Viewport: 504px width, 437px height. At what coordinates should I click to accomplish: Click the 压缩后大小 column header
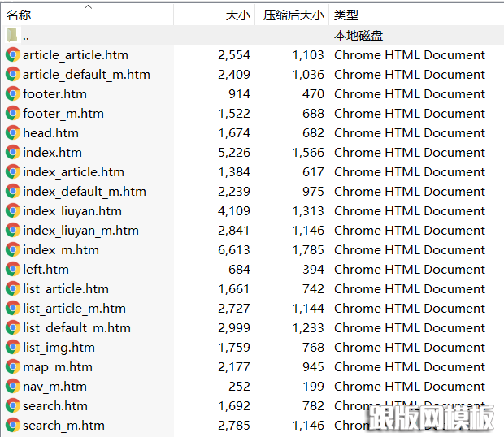coord(293,15)
